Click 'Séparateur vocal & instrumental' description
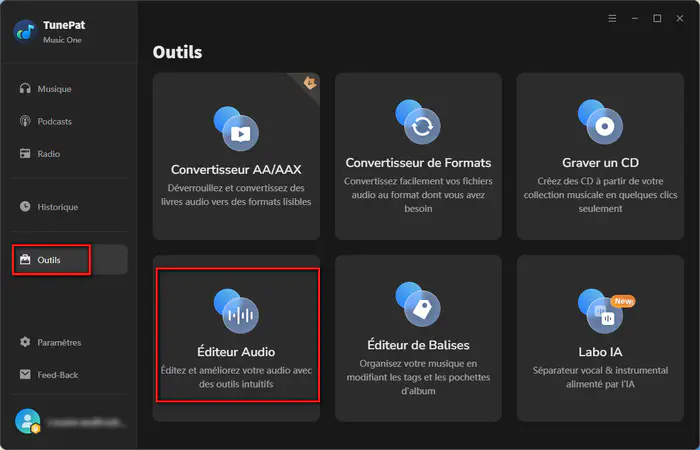Image resolution: width=700 pixels, height=450 pixels. [600, 377]
